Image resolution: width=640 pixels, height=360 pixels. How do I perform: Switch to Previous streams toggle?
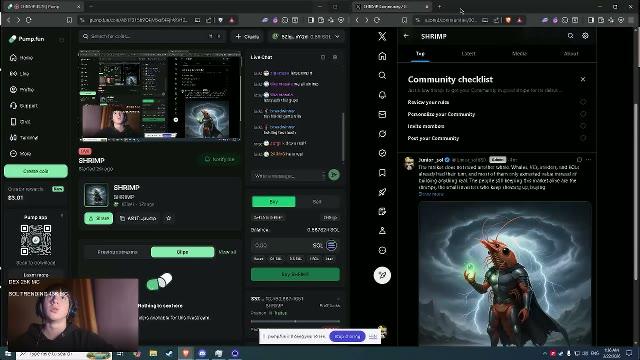118,252
